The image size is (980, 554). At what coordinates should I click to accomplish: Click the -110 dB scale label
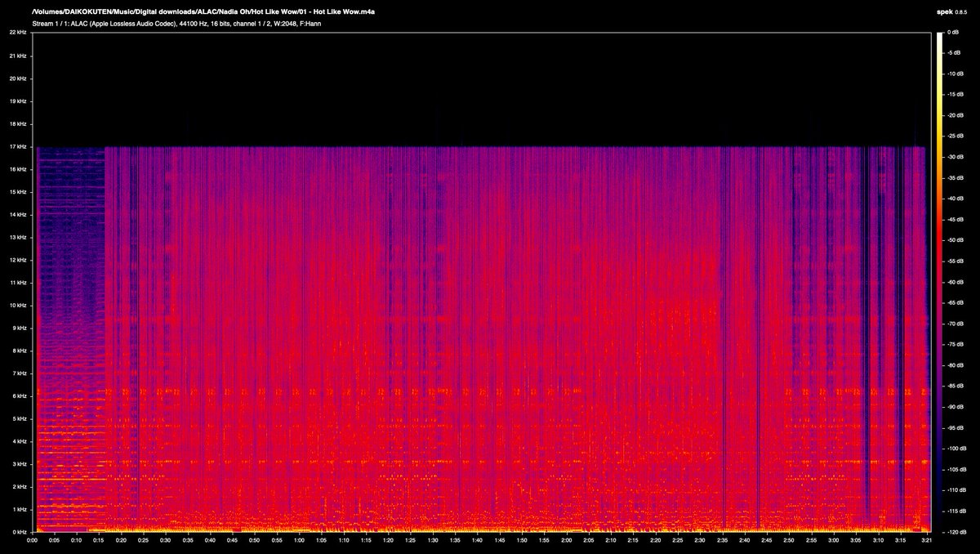pyautogui.click(x=958, y=490)
